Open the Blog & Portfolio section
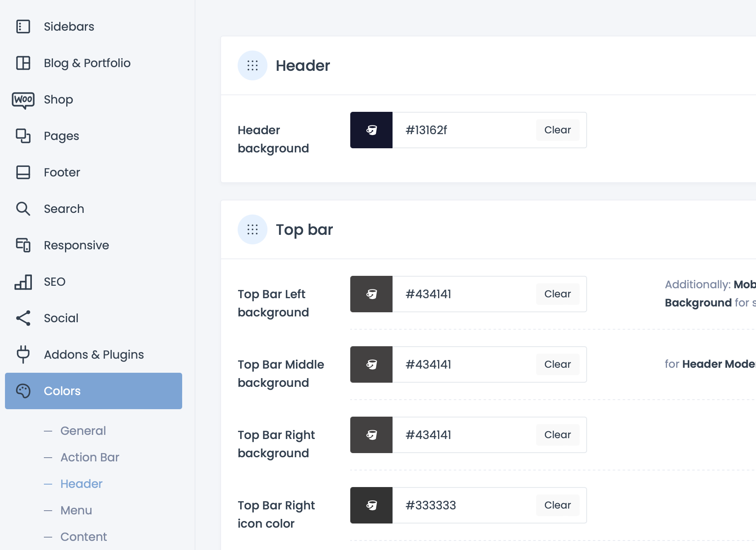Screen dimensions: 756x550 click(x=94, y=63)
